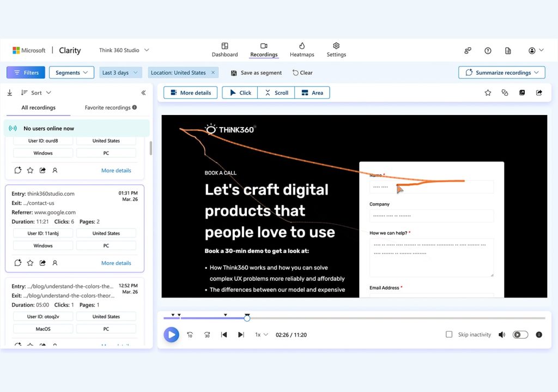This screenshot has width=558, height=392.
Task: Open the Segments dropdown
Action: [71, 73]
